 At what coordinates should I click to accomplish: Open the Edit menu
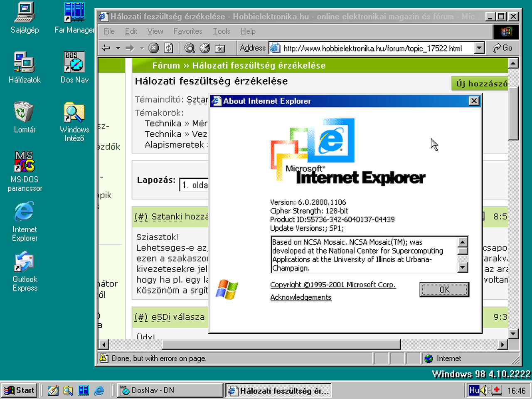pyautogui.click(x=131, y=31)
